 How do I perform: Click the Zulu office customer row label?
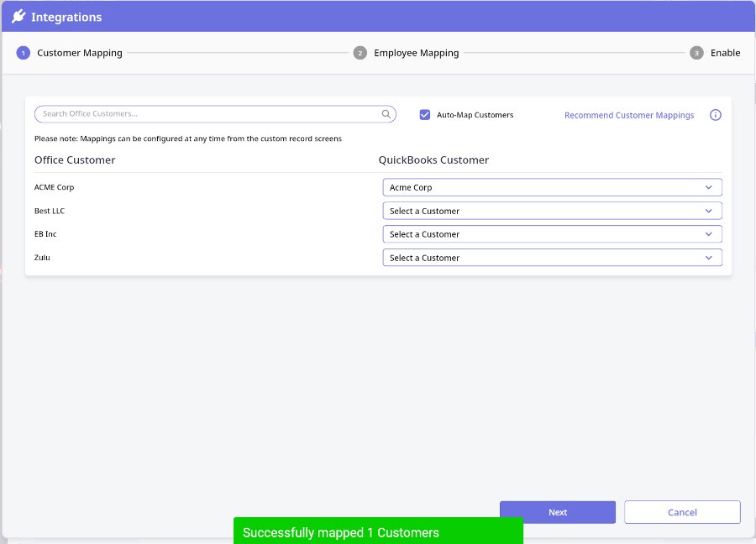[42, 258]
